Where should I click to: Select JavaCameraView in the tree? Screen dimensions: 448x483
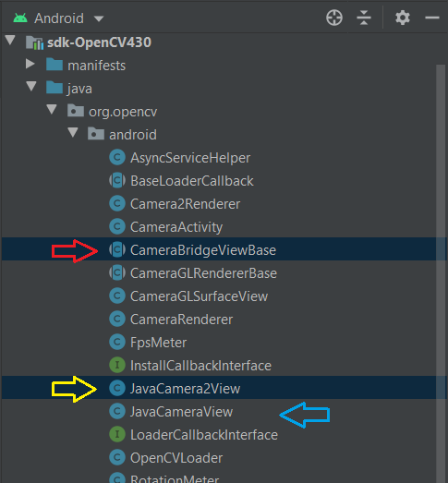[181, 412]
